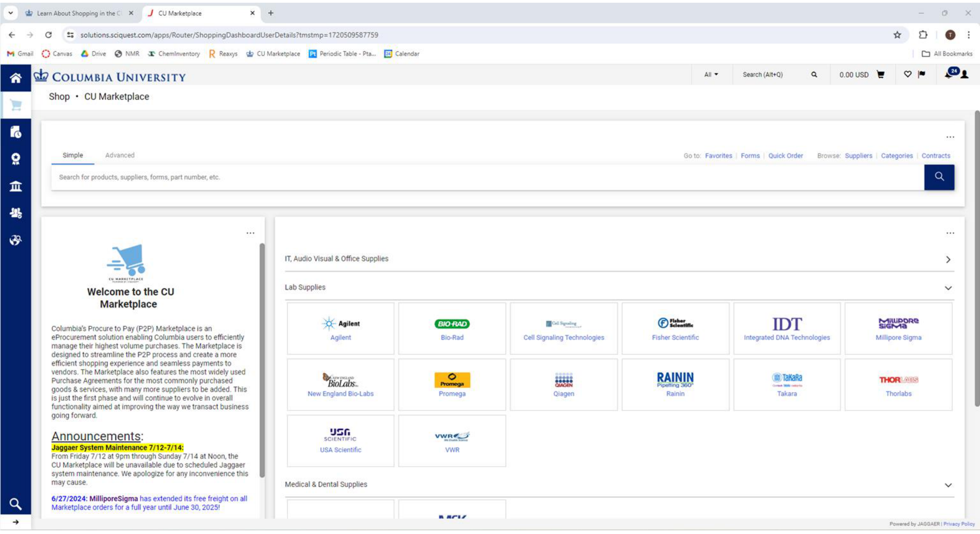This screenshot has width=980, height=534.
Task: Select the Simple search tab
Action: point(73,155)
